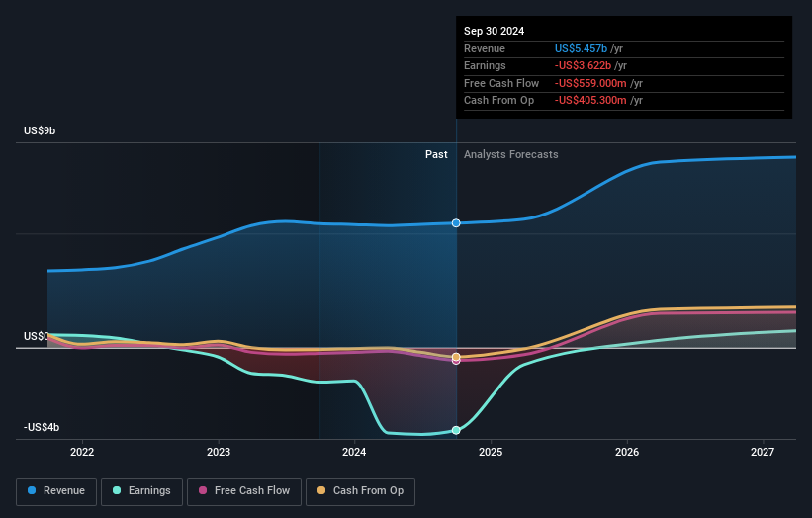Click the '-US$4b' y-axis label
Image resolution: width=812 pixels, height=518 pixels.
[x=42, y=427]
